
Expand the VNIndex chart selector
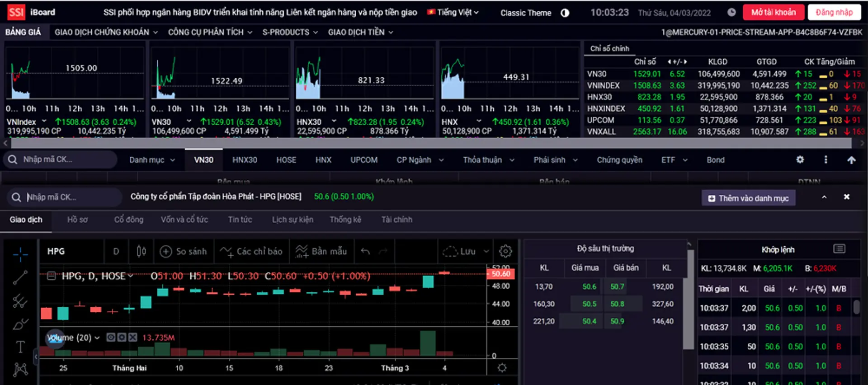44,121
